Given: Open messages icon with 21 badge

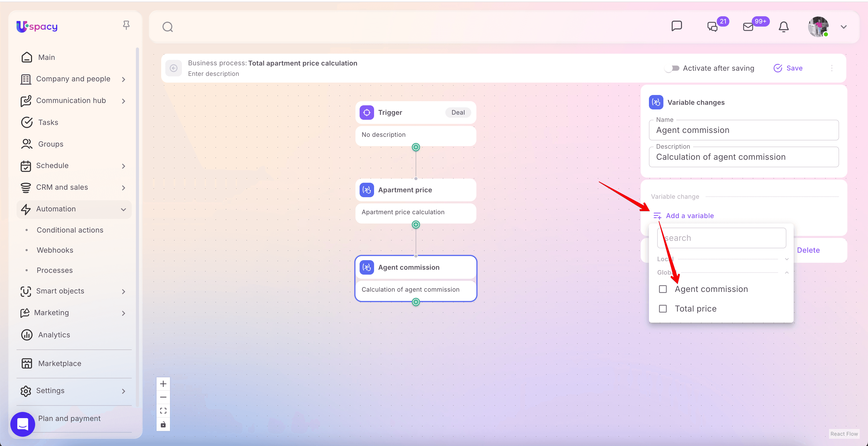Looking at the screenshot, I should tap(712, 27).
